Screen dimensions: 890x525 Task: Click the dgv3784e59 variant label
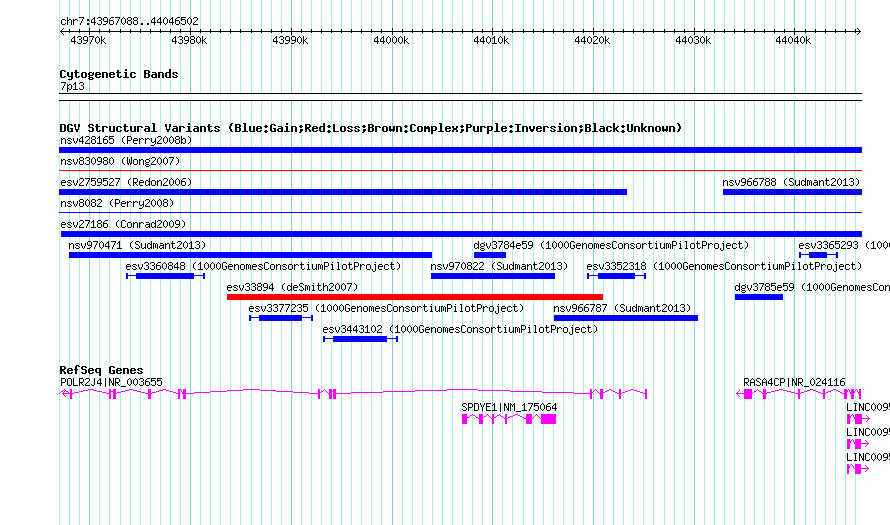click(611, 245)
